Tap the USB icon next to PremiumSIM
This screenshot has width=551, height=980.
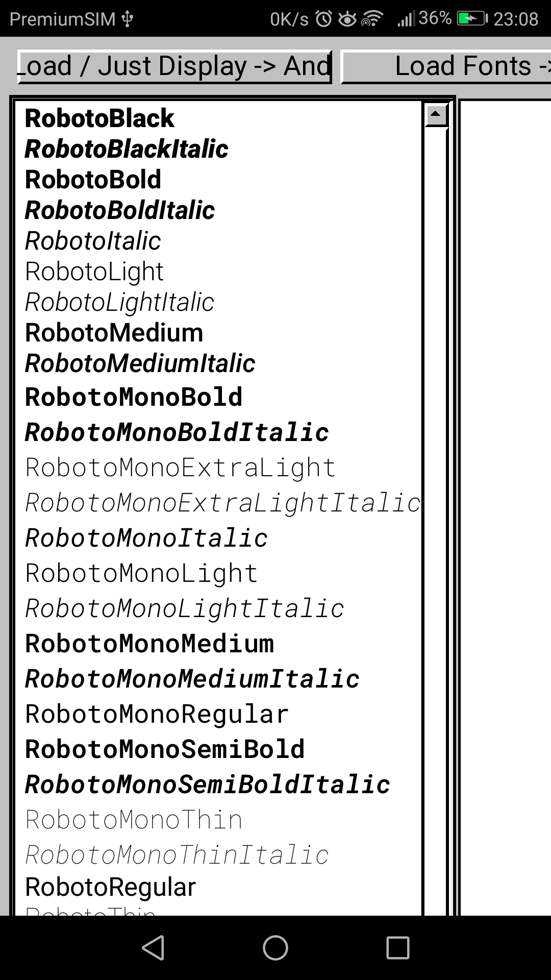[x=128, y=19]
